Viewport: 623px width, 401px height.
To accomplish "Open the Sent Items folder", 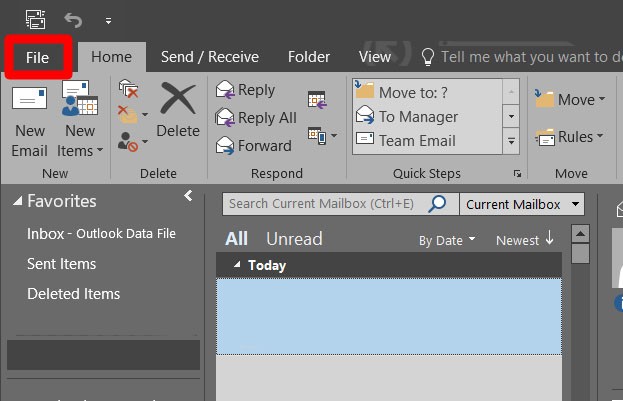I will [x=62, y=264].
